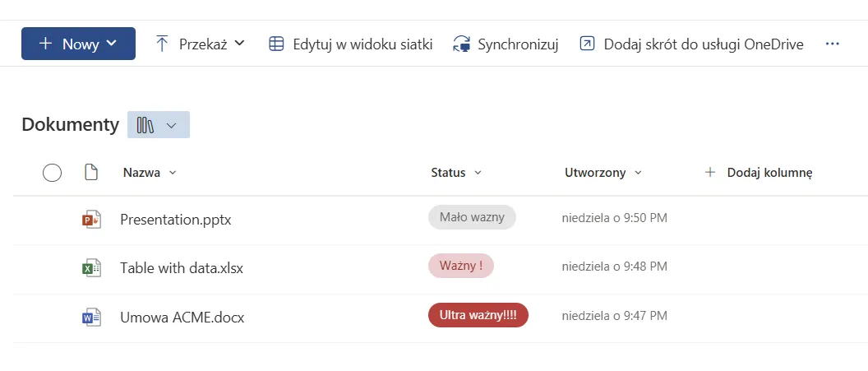This screenshot has height=371, width=868.
Task: Expand the Nazwa column sort options
Action: 149,173
